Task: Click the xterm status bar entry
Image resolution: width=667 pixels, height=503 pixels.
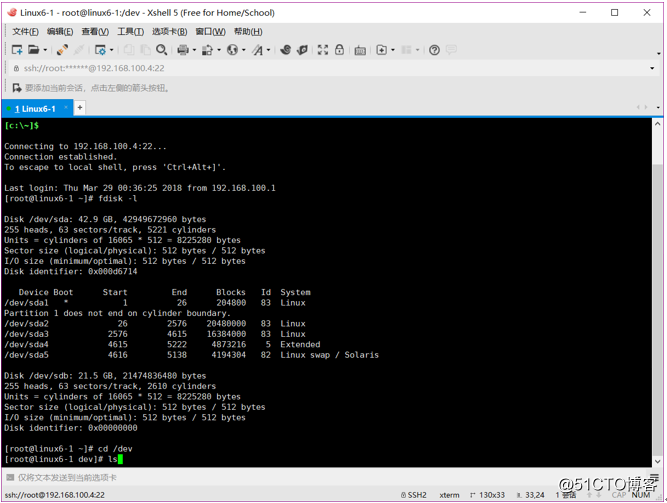Action: (449, 495)
